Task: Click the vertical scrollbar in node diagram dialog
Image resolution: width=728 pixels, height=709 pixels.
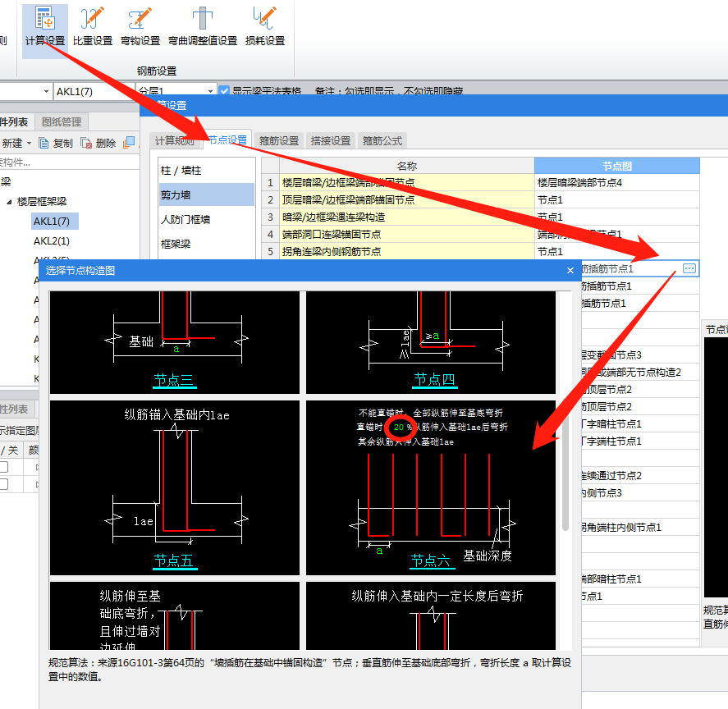Action: point(565,464)
